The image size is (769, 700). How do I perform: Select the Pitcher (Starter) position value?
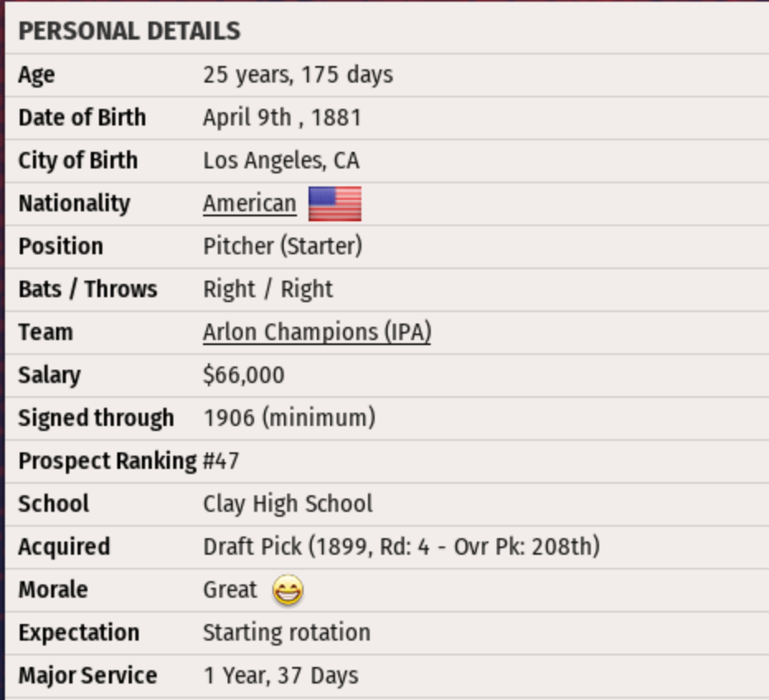click(x=282, y=246)
